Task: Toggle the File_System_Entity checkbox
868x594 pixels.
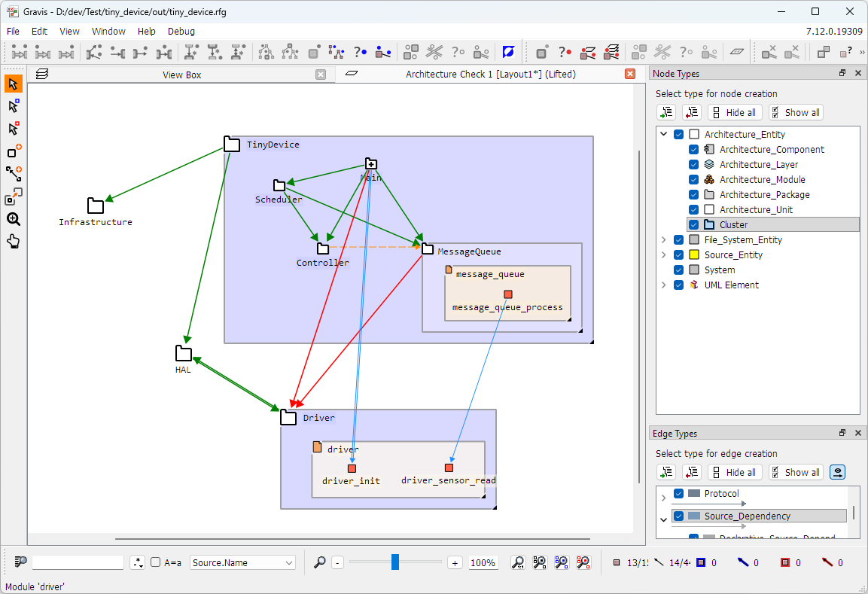Action: (679, 239)
